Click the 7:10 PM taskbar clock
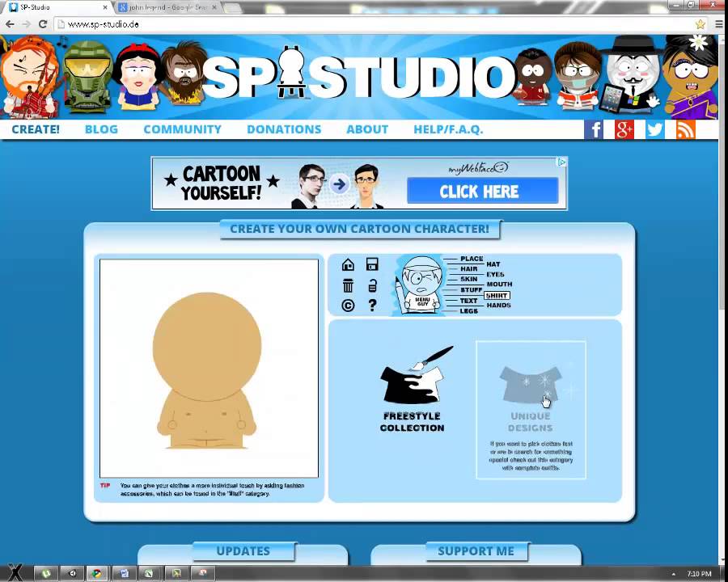The width and height of the screenshot is (728, 582). click(x=699, y=574)
